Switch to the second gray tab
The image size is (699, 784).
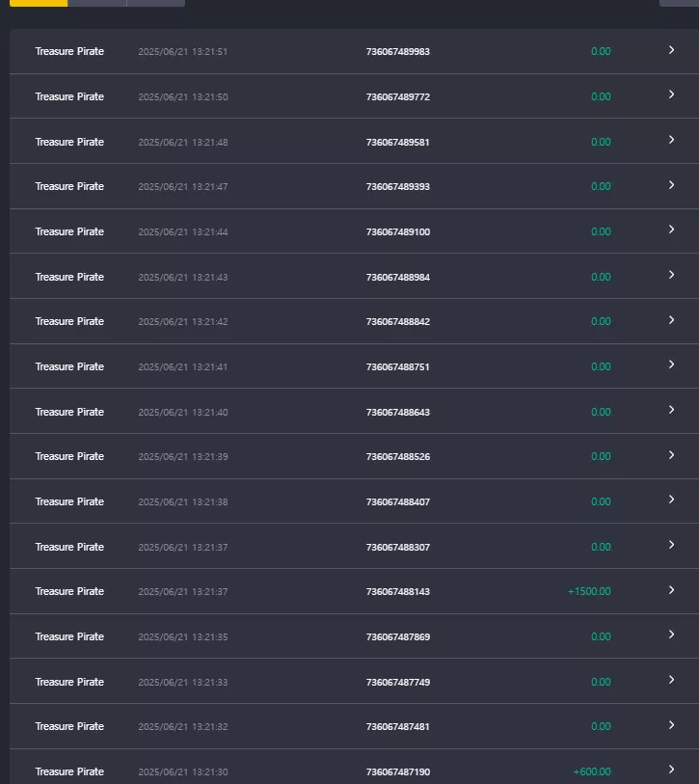97,3
